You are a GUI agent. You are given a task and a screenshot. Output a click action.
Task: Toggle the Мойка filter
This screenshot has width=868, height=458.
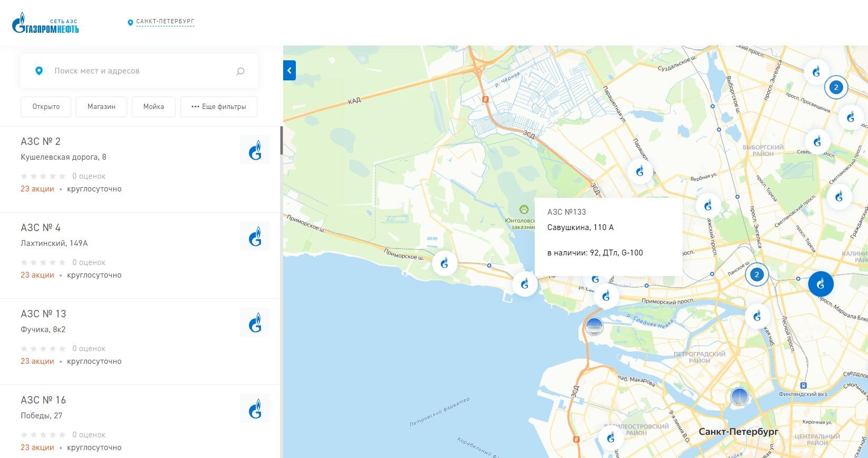pyautogui.click(x=154, y=106)
